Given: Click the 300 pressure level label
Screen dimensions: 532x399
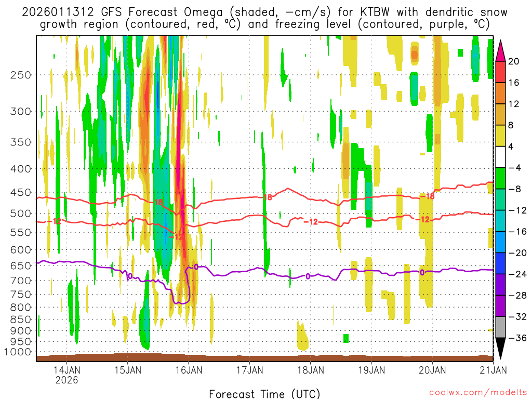Looking at the screenshot, I should pyautogui.click(x=21, y=111).
